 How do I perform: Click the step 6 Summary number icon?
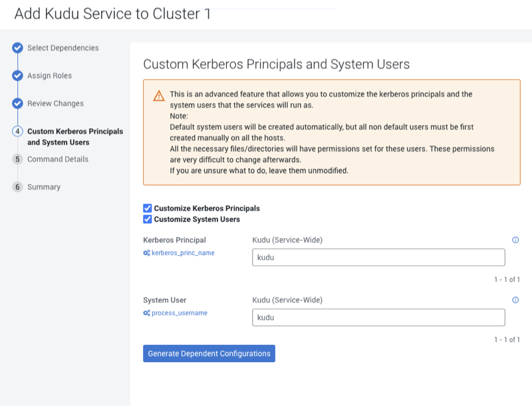coord(18,187)
